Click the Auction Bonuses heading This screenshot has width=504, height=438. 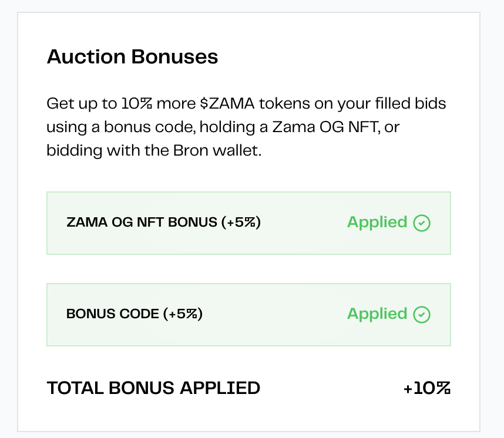132,57
